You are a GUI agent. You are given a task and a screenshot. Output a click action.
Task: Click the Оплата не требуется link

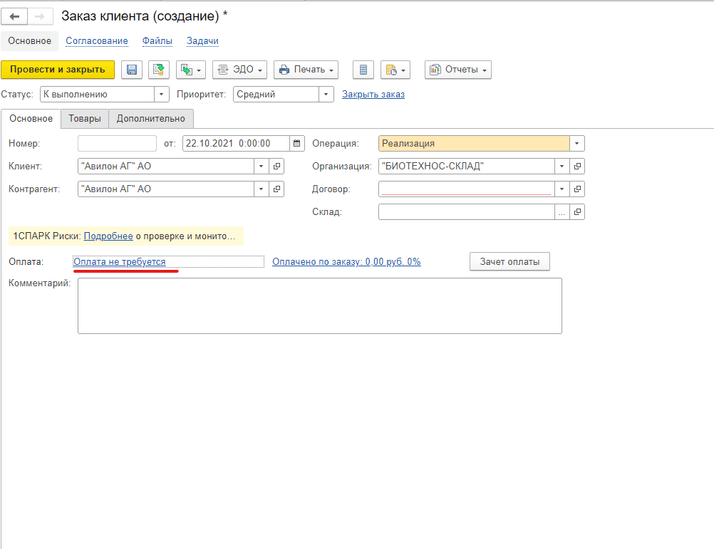click(120, 261)
